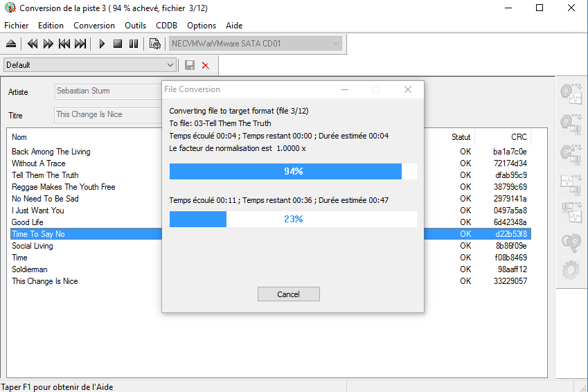Open the configuration settings toolbar icon
588x392 pixels.
point(155,44)
